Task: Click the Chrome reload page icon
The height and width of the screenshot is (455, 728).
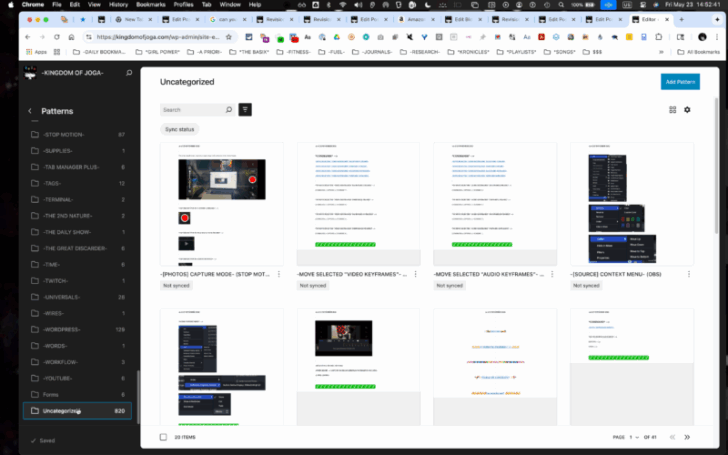Action: [x=57, y=37]
